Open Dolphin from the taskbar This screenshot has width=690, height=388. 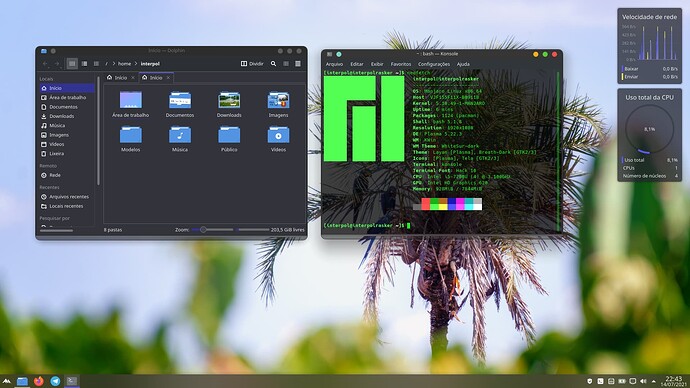[x=22, y=381]
